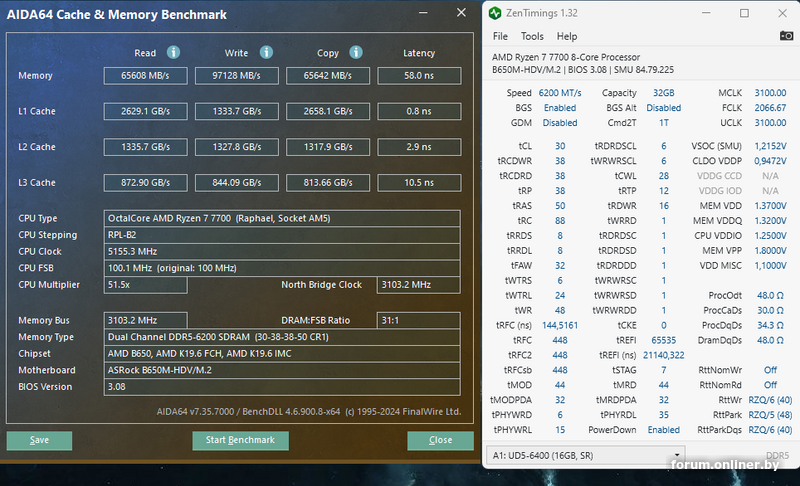
Task: Click the Memory Type DDR5-6200 SDRAM field
Action: point(282,337)
